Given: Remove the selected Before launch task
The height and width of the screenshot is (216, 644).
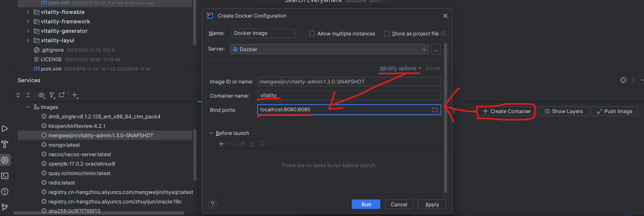Looking at the screenshot, I should [x=231, y=144].
